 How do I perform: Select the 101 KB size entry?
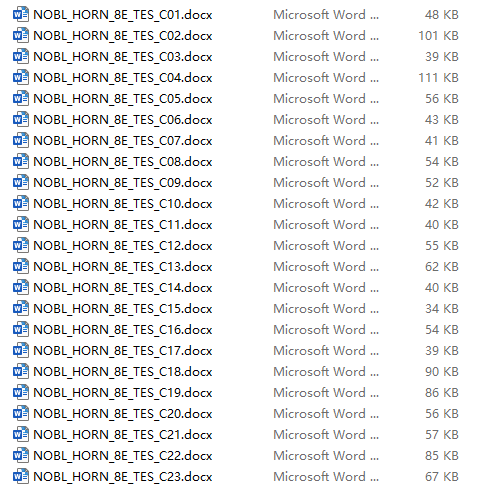pos(438,36)
